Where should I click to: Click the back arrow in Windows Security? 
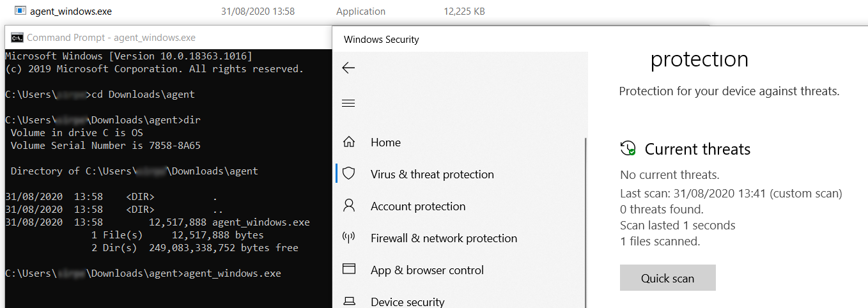(x=348, y=68)
